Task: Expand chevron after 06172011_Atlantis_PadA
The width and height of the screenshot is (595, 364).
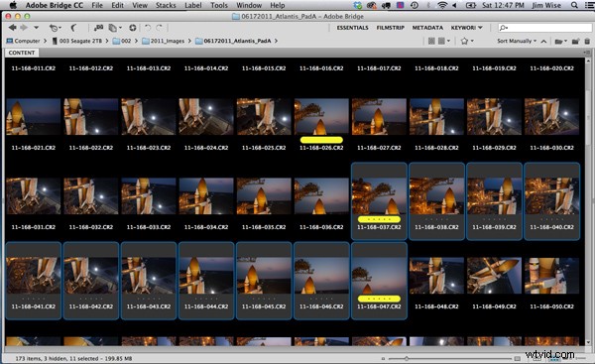Action: pyautogui.click(x=276, y=41)
